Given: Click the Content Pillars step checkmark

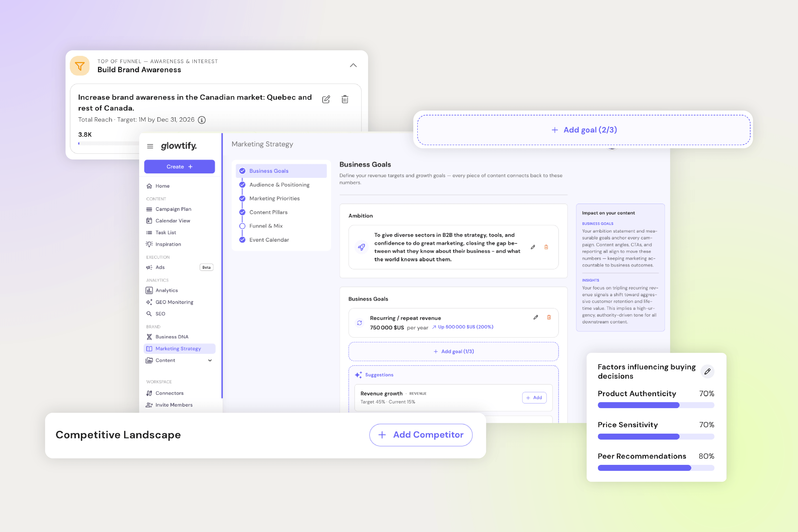Looking at the screenshot, I should tap(242, 212).
